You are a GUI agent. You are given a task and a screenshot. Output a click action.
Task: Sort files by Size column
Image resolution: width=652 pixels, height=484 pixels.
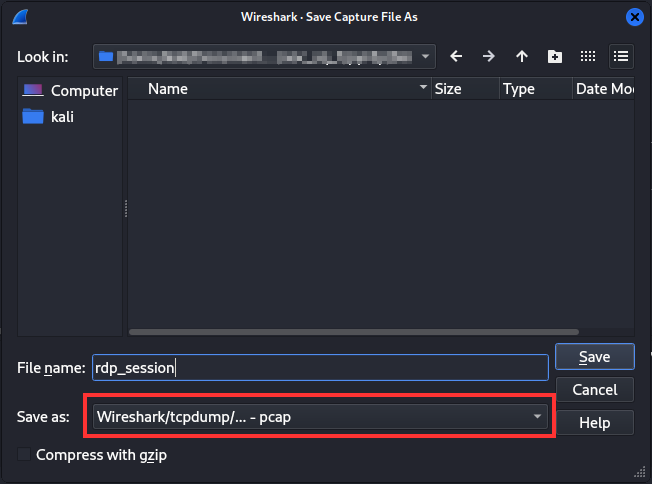click(x=465, y=89)
